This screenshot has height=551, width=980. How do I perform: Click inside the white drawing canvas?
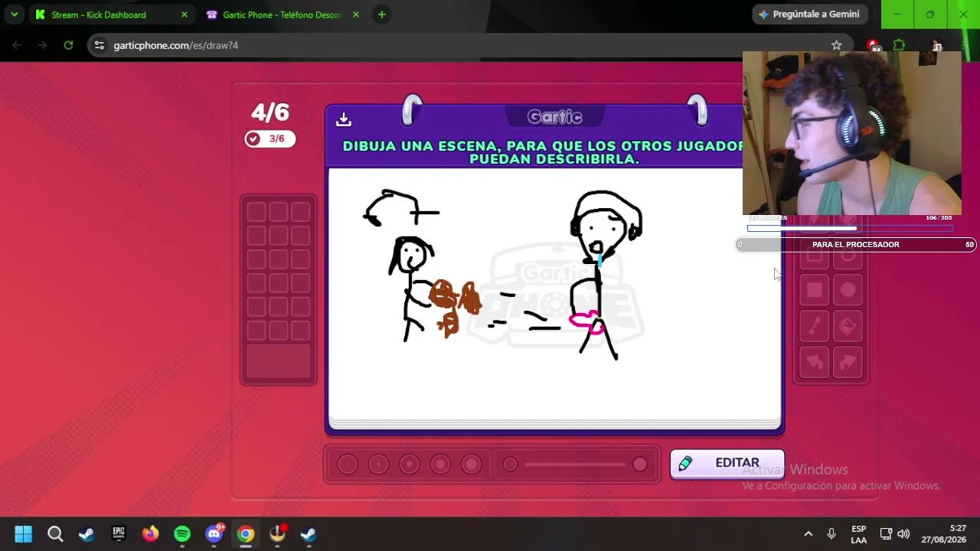[554, 295]
